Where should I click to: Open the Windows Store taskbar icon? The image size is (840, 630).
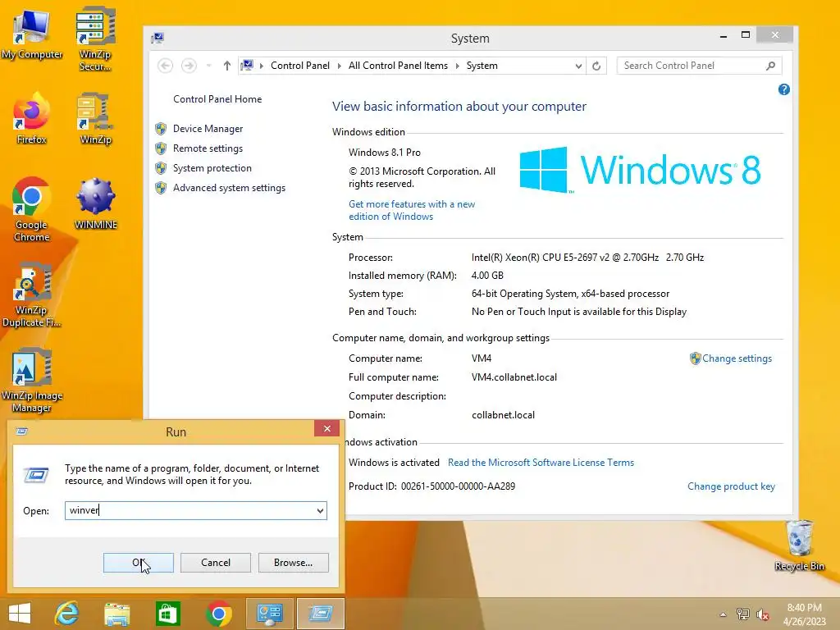(x=167, y=614)
